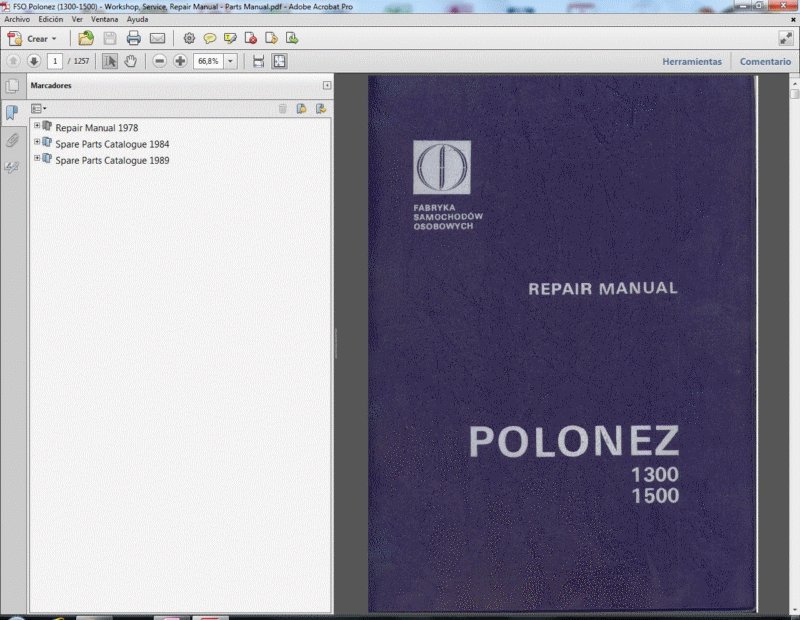Click the save floppy disk icon

[x=110, y=38]
